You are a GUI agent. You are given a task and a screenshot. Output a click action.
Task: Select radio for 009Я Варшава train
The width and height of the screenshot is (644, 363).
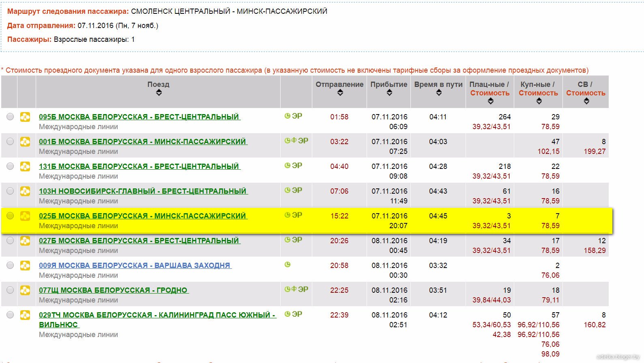tap(10, 266)
